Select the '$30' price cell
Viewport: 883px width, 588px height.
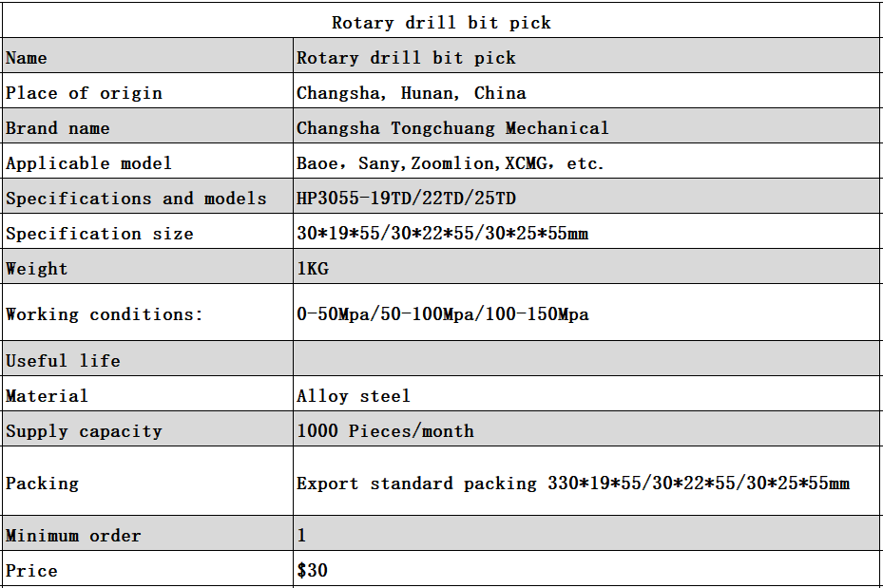click(587, 569)
